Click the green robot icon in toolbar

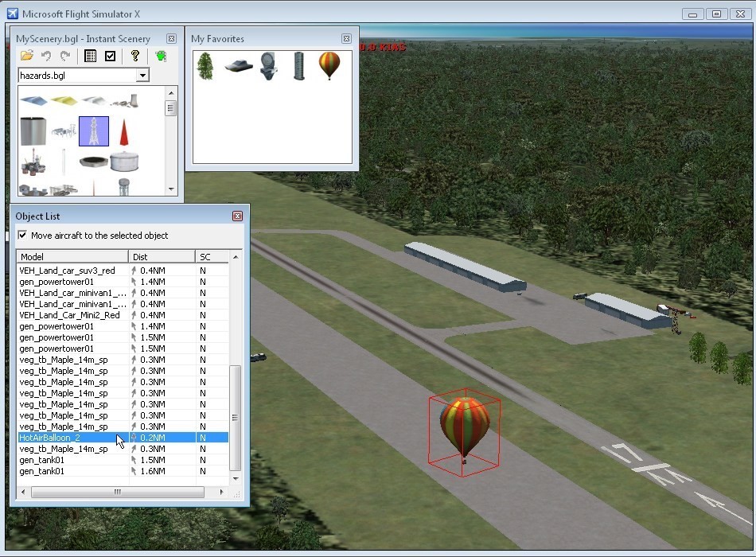coord(161,56)
